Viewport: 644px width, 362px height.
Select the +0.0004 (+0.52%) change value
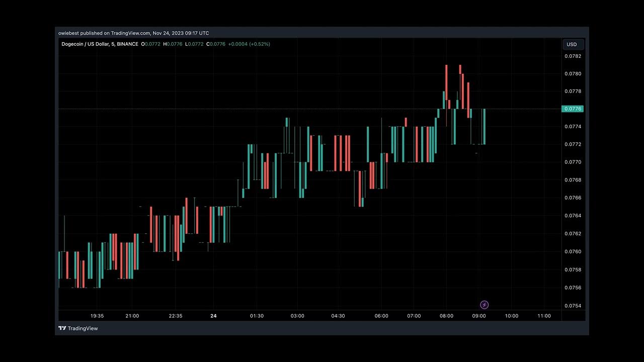pos(249,44)
